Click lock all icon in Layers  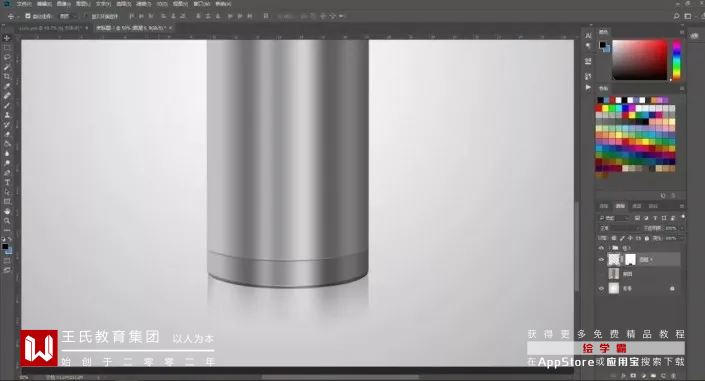647,238
